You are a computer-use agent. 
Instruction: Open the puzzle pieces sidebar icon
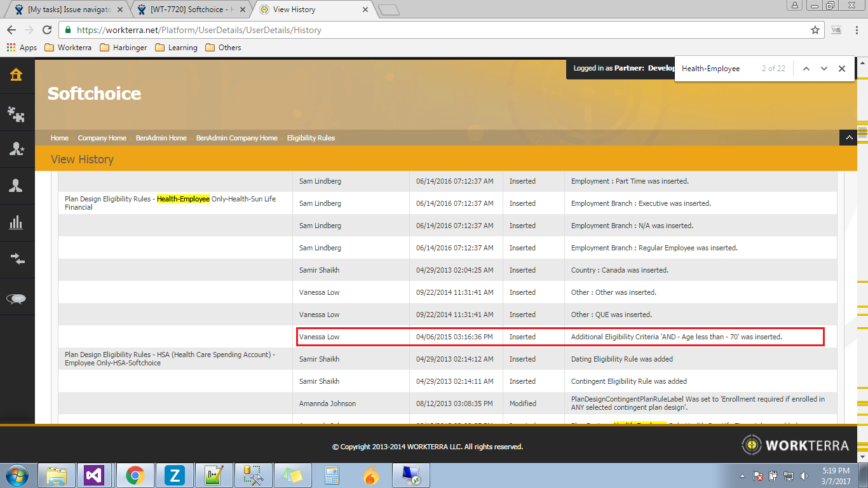[x=17, y=113]
